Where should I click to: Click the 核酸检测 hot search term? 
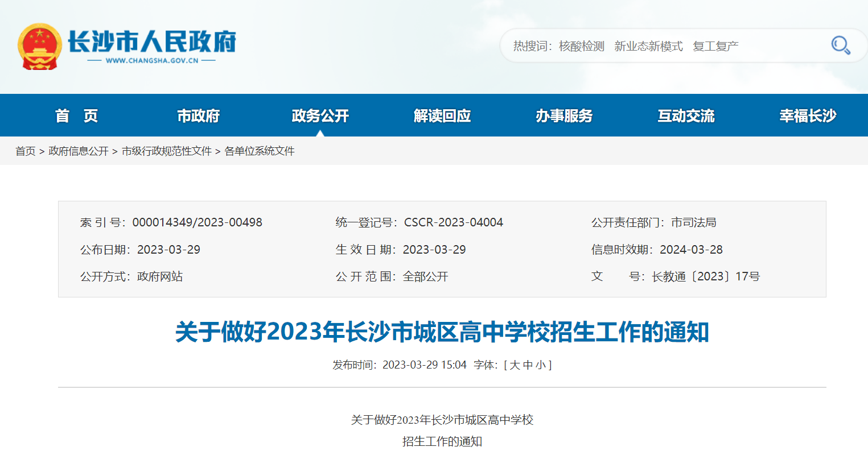coord(582,46)
